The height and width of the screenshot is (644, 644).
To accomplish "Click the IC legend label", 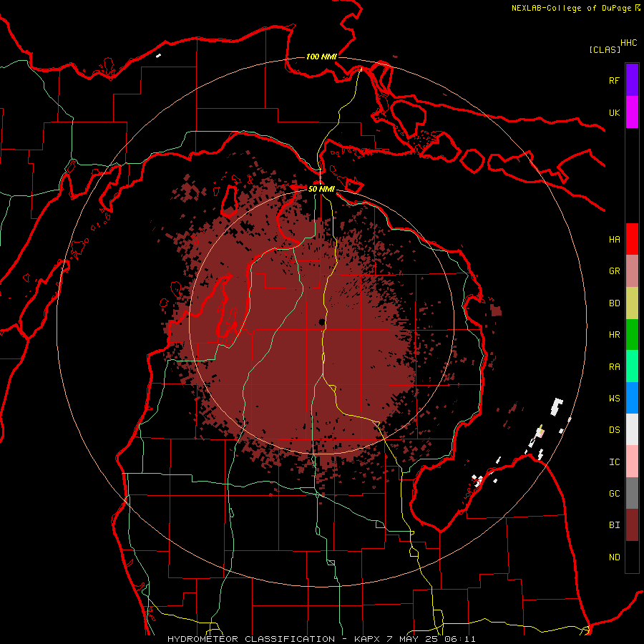I will coord(614,462).
